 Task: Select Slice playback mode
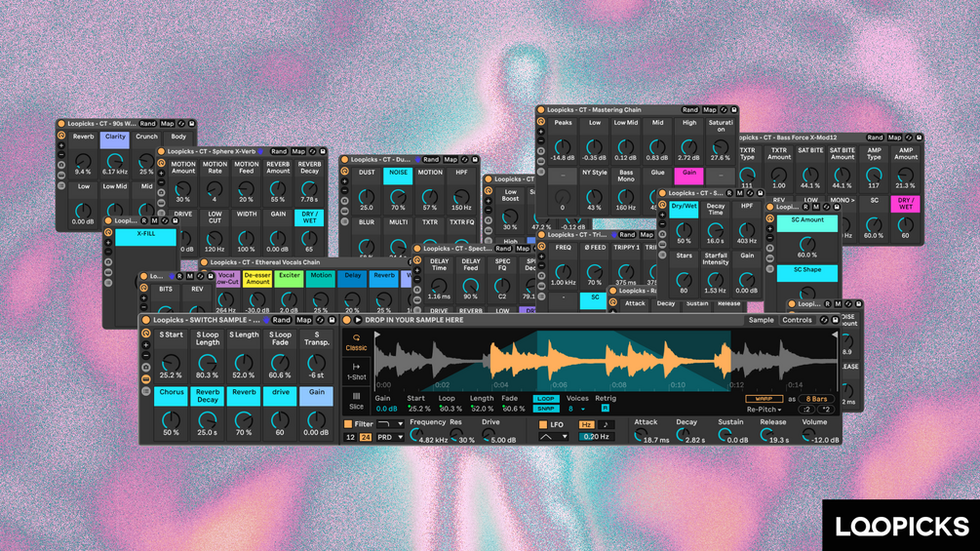point(356,401)
